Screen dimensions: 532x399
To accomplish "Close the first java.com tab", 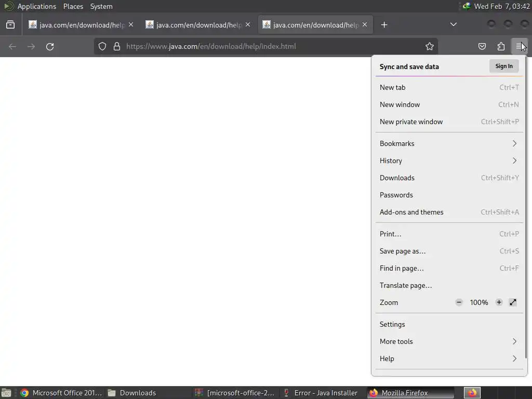I will 131,25.
